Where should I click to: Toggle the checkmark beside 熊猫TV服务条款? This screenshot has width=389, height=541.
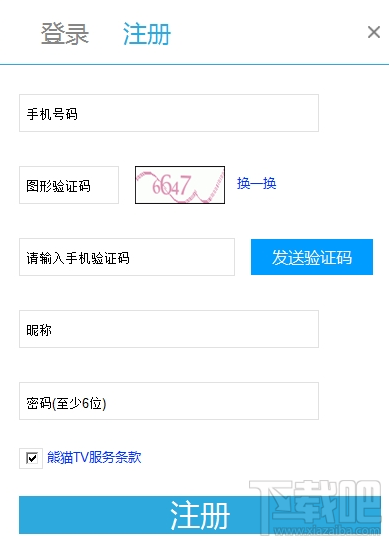31,458
